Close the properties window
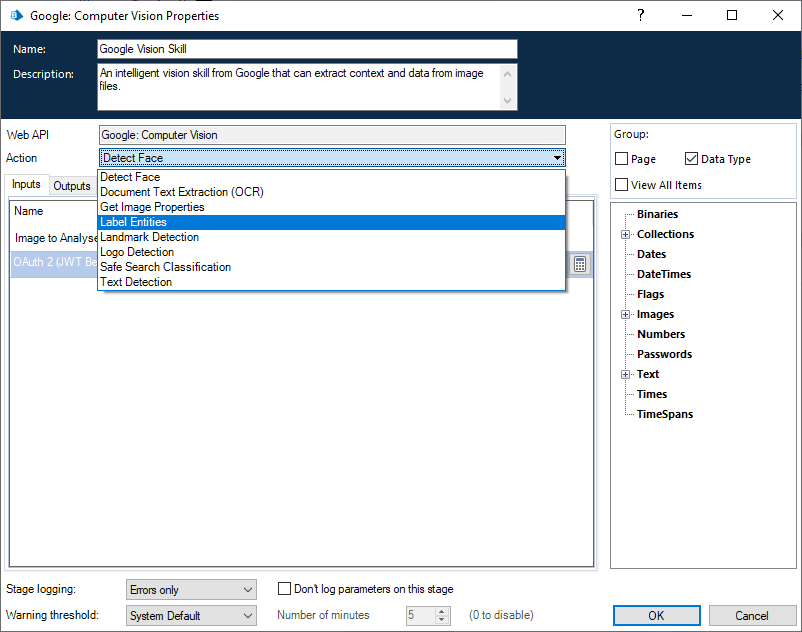This screenshot has width=802, height=632. 777,15
